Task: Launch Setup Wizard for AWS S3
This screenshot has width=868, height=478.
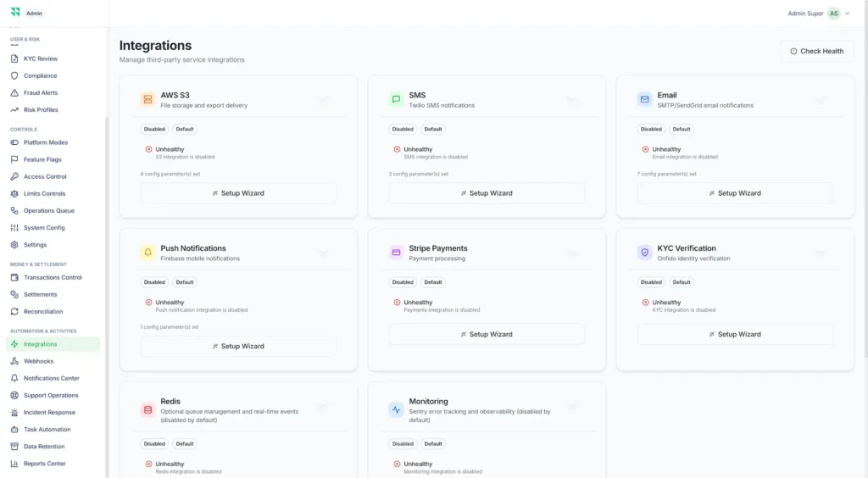Action: tap(238, 193)
